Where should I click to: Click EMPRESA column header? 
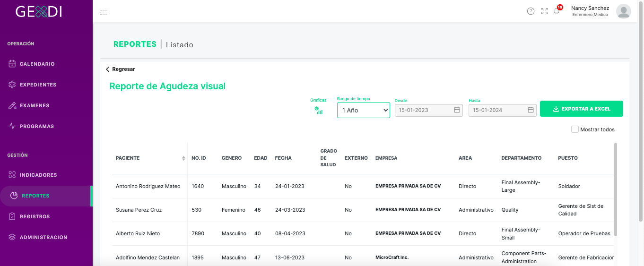tap(386, 158)
